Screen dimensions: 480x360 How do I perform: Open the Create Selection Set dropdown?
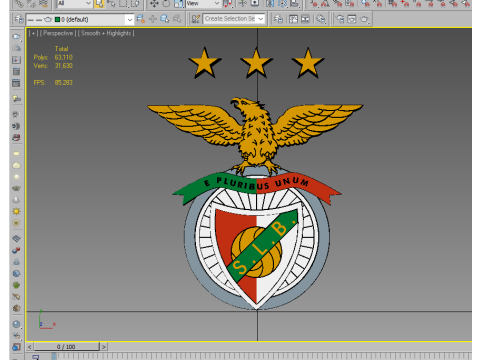click(x=234, y=19)
